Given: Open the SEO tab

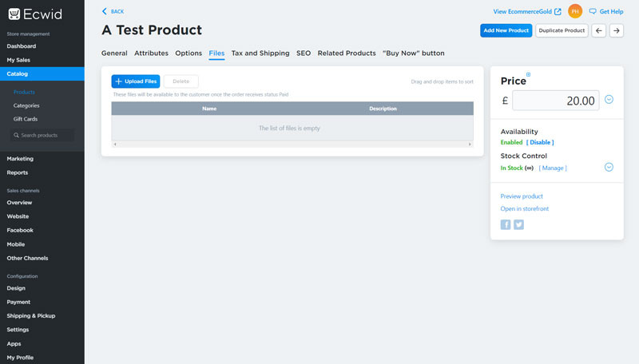Looking at the screenshot, I should (x=304, y=53).
